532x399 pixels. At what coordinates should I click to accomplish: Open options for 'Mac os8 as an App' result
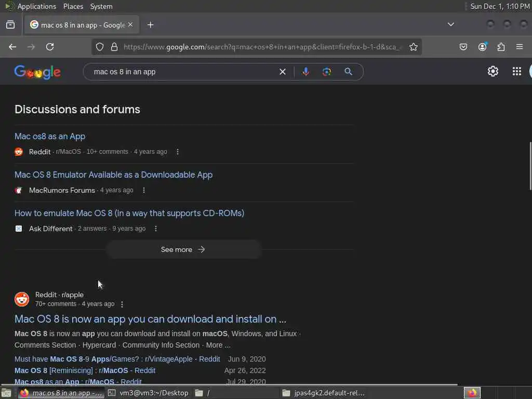tap(178, 152)
